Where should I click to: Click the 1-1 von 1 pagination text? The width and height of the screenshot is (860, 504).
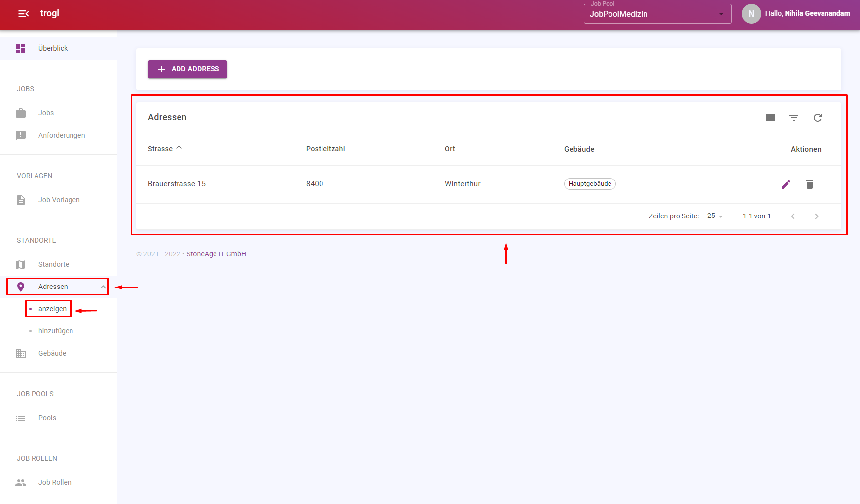[x=756, y=216]
